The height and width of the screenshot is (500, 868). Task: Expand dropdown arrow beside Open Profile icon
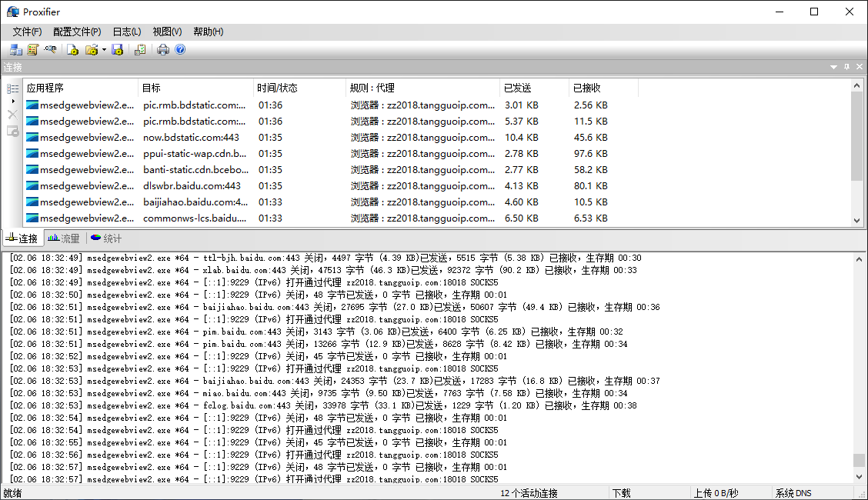click(104, 50)
